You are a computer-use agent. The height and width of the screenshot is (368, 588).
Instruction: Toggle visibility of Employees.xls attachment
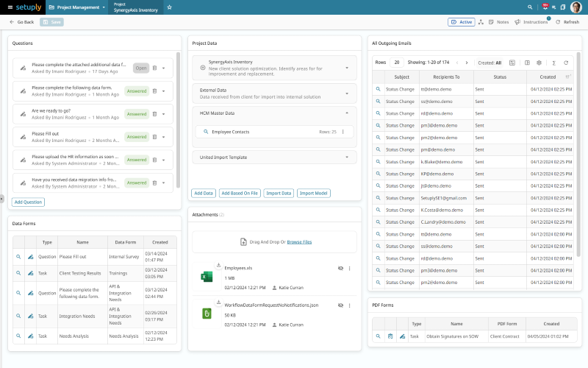(340, 269)
